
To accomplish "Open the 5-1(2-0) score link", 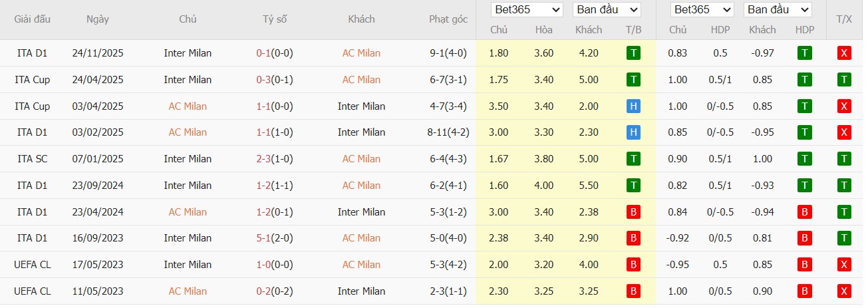I will 275,238.
